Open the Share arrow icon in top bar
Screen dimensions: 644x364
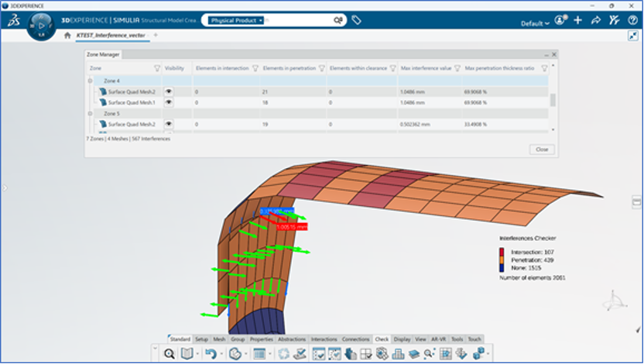[x=596, y=20]
